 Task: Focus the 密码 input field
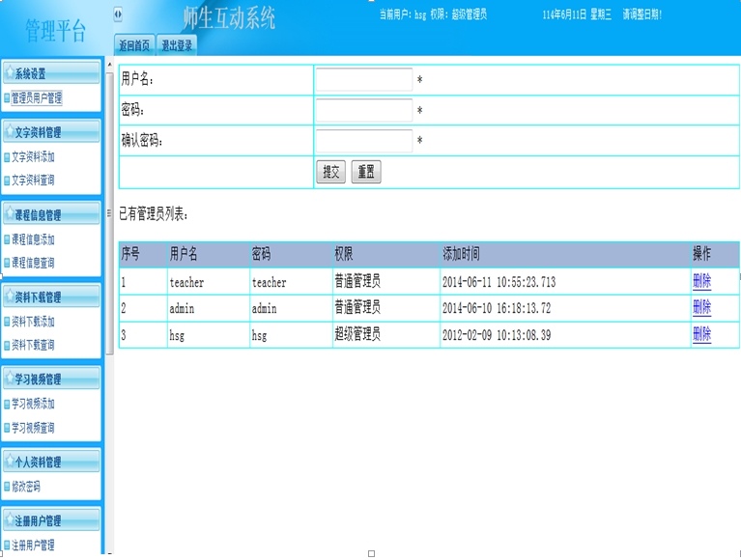(364, 110)
